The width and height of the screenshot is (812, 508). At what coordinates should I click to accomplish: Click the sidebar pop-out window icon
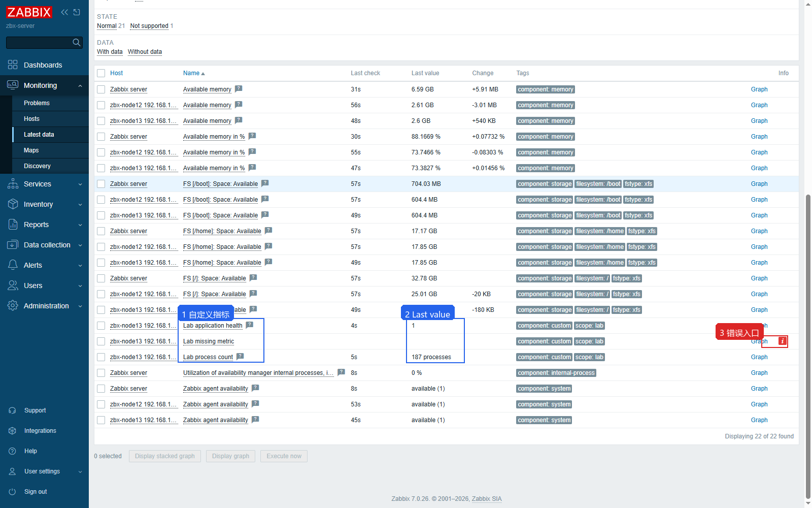pyautogui.click(x=77, y=12)
